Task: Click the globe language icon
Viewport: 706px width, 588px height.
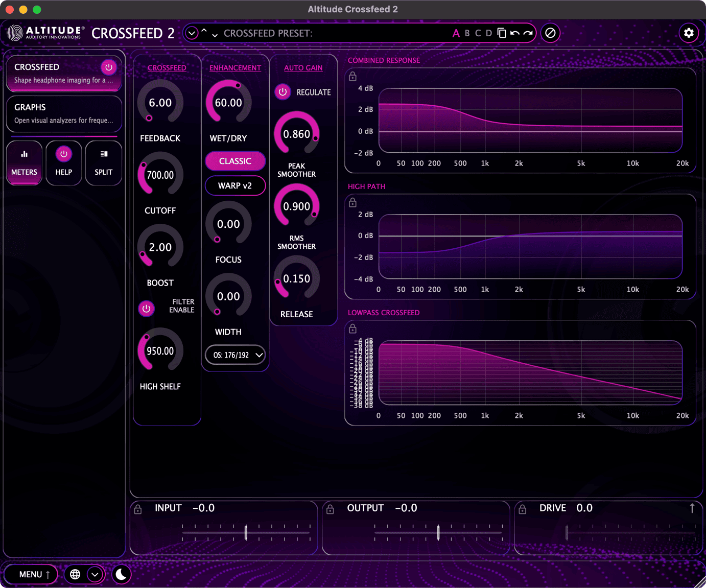Action: [75, 574]
